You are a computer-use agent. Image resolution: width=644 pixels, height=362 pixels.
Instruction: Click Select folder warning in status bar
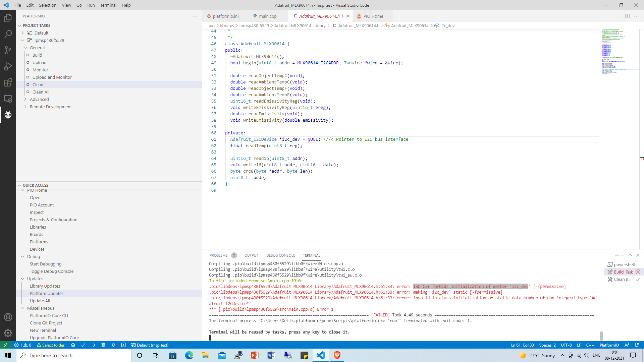tap(51, 345)
